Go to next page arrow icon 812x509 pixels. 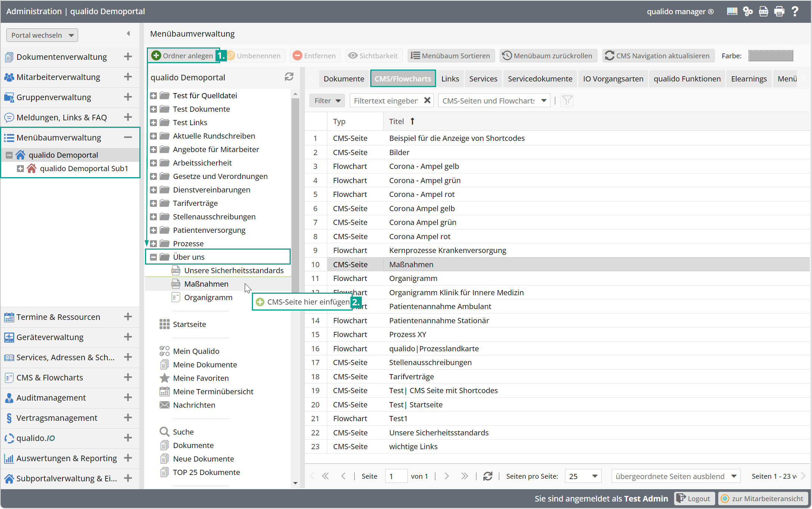pyautogui.click(x=447, y=476)
